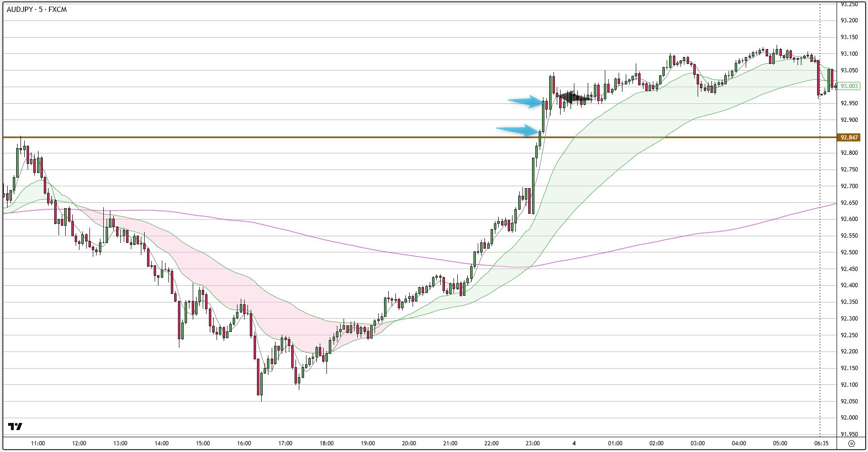Click the 22:00 label on the time axis

(x=492, y=443)
